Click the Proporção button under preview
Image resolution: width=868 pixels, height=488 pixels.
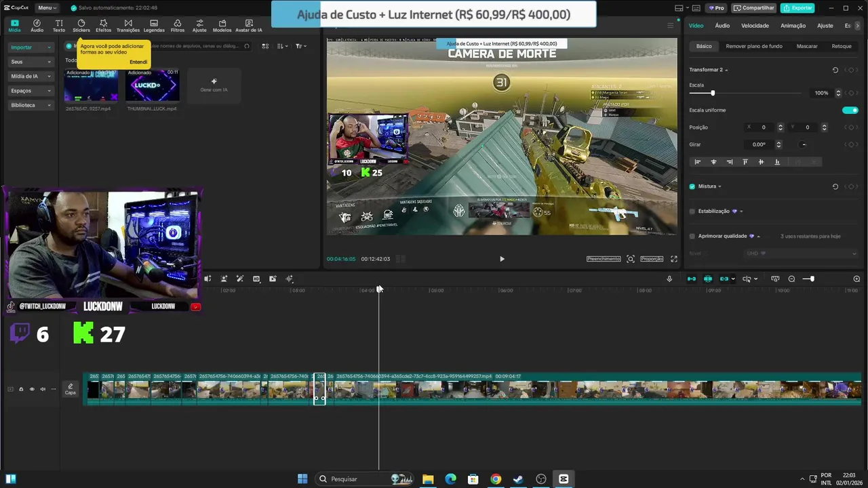pos(652,259)
